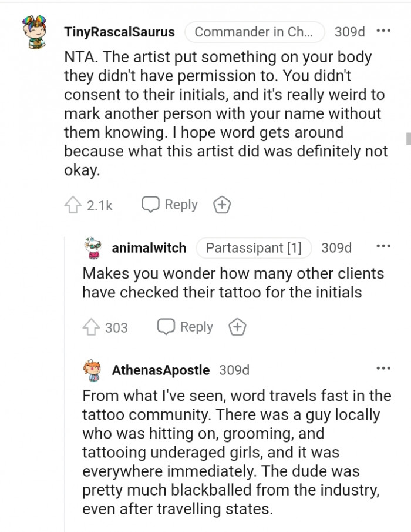The width and height of the screenshot is (411, 532).
Task: Open TinyRascalSaurus's profile via username
Action: (119, 32)
